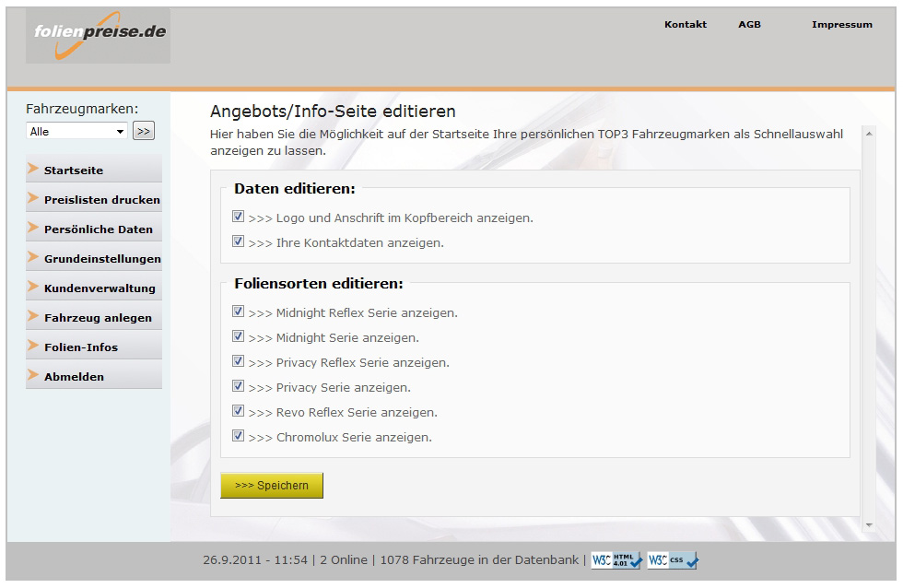Screen dimensions: 903x588
Task: Click the scrollbar down arrow
Action: pos(869,525)
